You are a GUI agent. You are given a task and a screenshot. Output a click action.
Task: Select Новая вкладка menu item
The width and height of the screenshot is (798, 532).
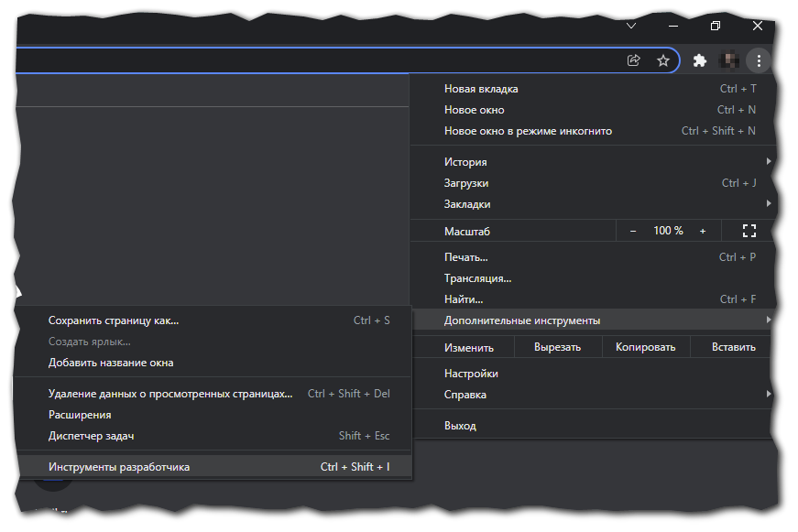pyautogui.click(x=481, y=89)
